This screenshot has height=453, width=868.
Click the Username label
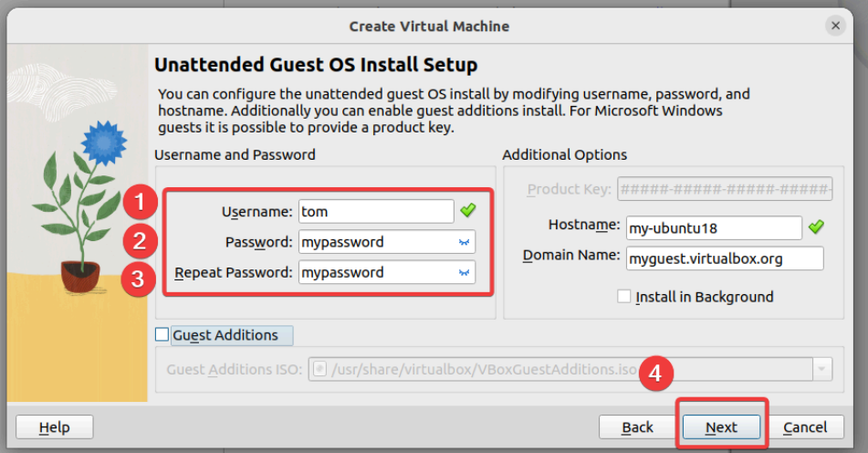tap(256, 212)
